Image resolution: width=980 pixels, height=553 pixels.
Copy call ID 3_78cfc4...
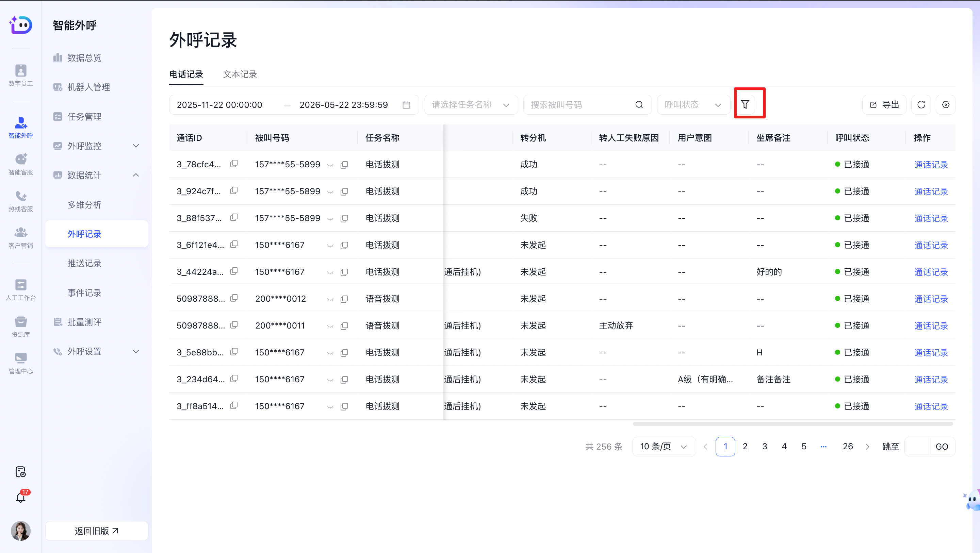click(x=234, y=164)
